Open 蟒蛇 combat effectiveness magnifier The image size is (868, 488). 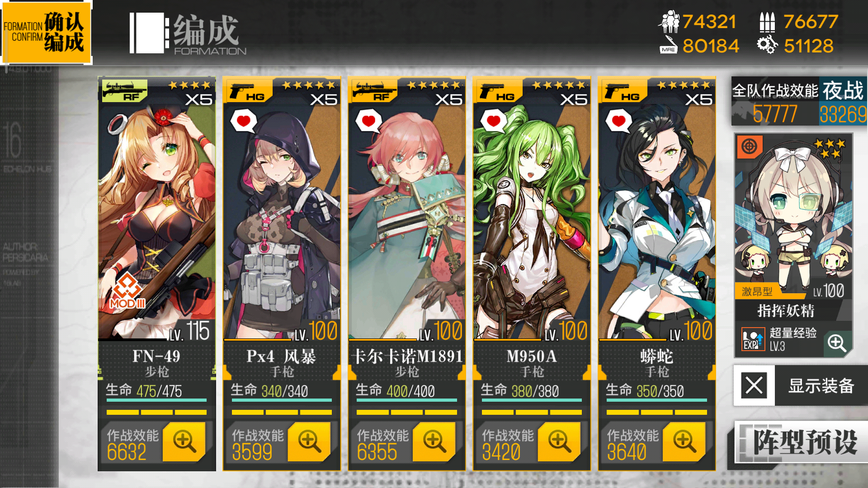[x=684, y=441]
